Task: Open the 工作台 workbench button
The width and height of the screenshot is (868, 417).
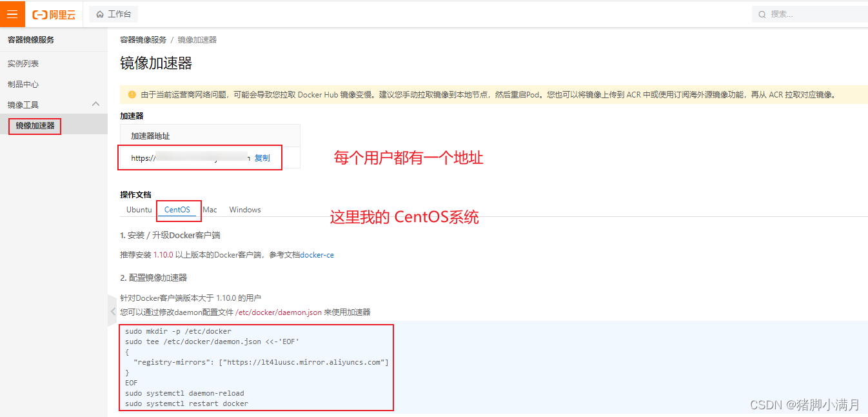Action: pos(113,14)
